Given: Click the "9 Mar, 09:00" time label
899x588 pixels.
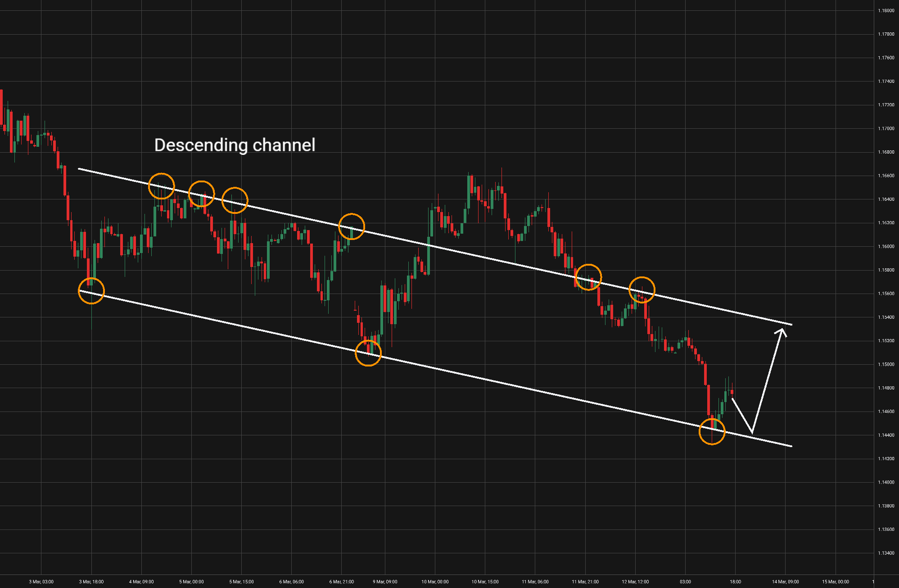Looking at the screenshot, I should click(x=385, y=582).
